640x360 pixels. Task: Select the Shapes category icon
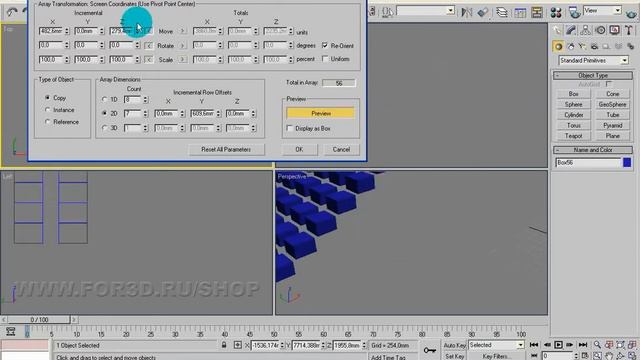coord(571,47)
